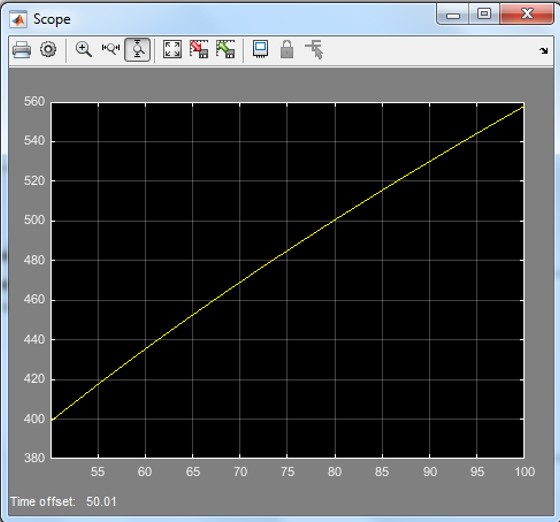Save current axes settings

click(199, 49)
